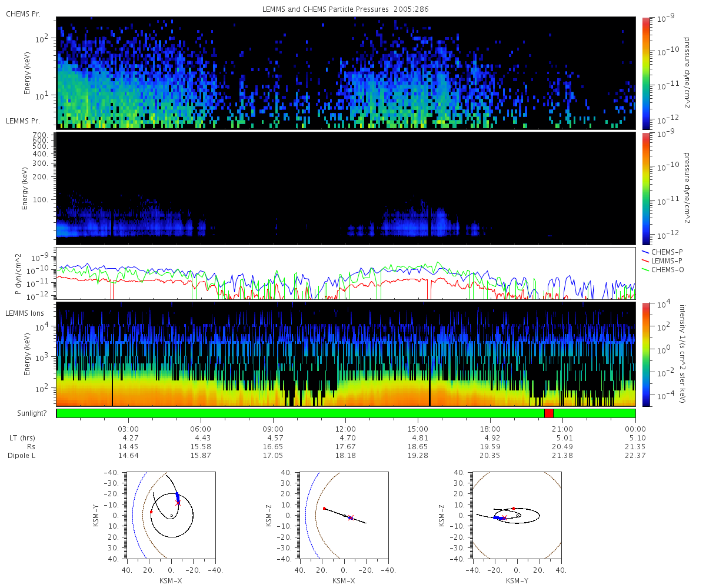The height and width of the screenshot is (588, 706).
Task: Click the KSM-X versus KSM-Z orbit plot
Action: (x=344, y=514)
